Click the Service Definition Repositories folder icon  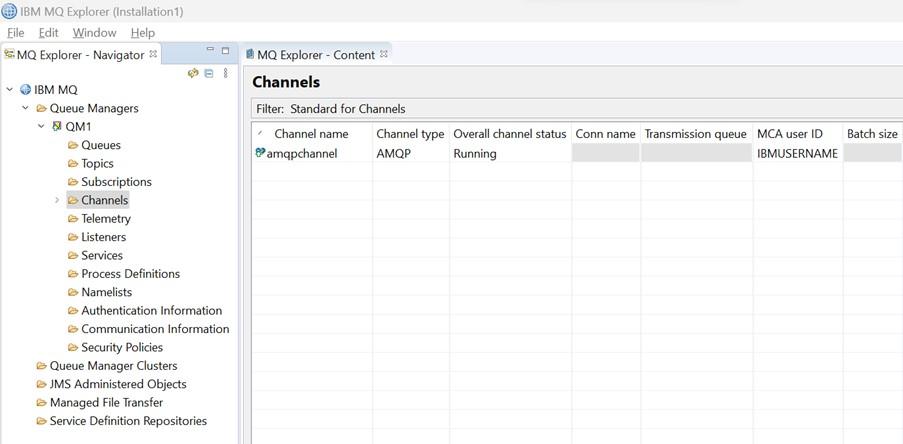(x=41, y=422)
